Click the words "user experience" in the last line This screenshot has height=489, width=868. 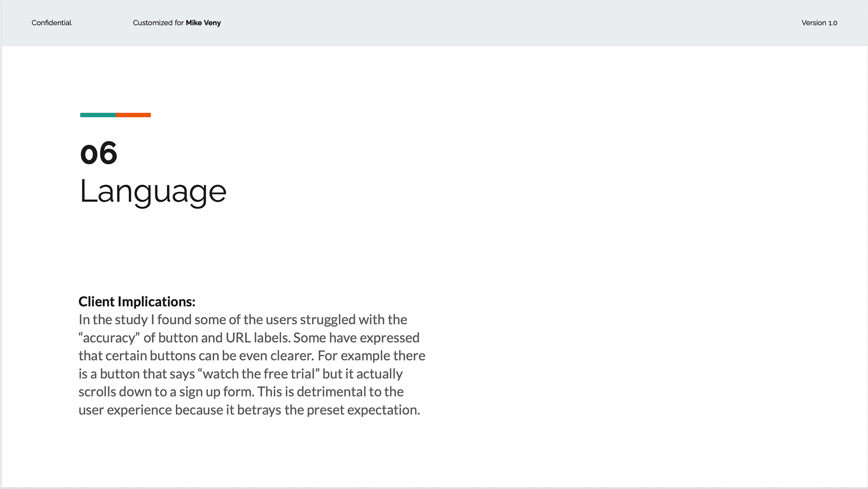(125, 410)
